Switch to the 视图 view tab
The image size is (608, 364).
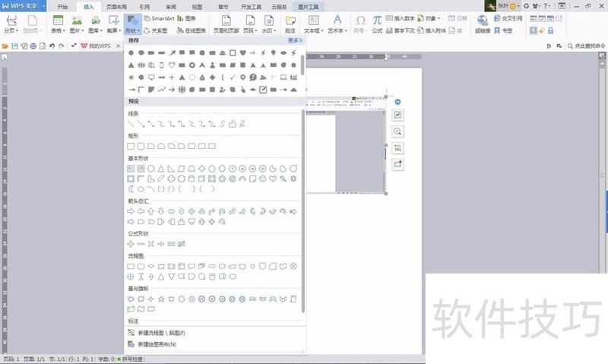click(197, 7)
